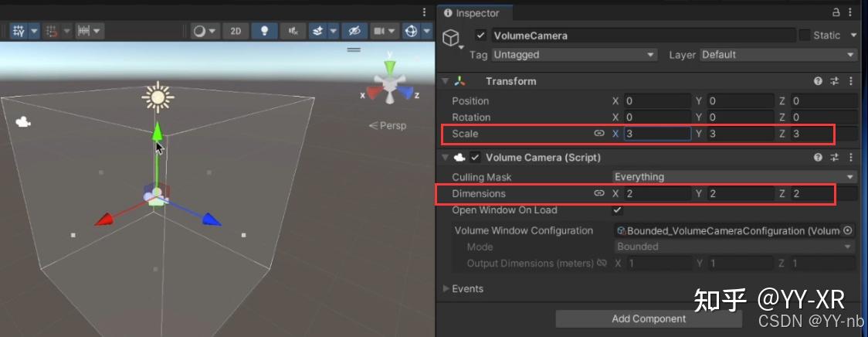Expand the Events foldout
The width and height of the screenshot is (868, 337).
tap(446, 289)
